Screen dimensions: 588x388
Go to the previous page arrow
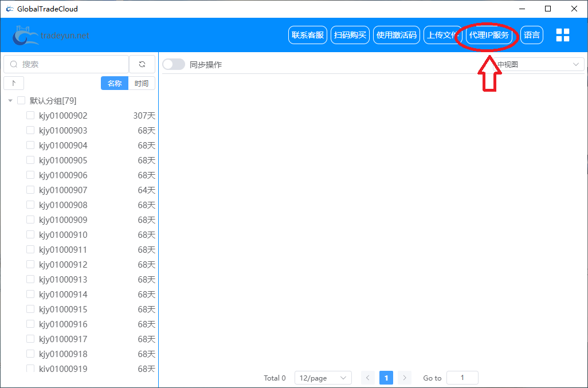(368, 378)
